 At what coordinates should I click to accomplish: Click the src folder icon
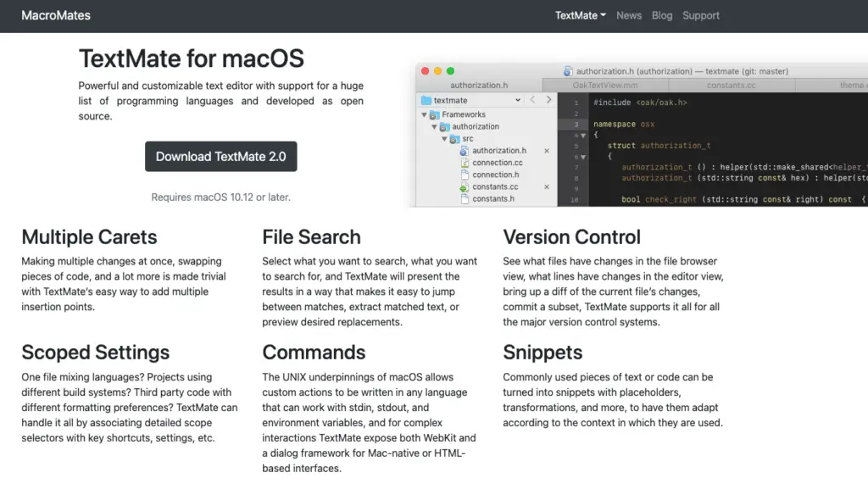point(454,139)
